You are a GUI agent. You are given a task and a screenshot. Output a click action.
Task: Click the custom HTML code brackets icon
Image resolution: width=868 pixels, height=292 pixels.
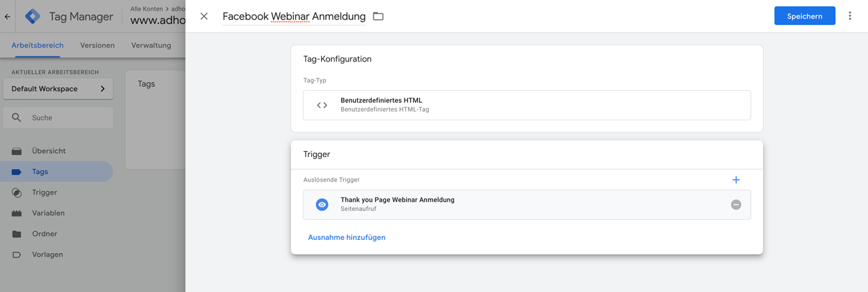[322, 105]
